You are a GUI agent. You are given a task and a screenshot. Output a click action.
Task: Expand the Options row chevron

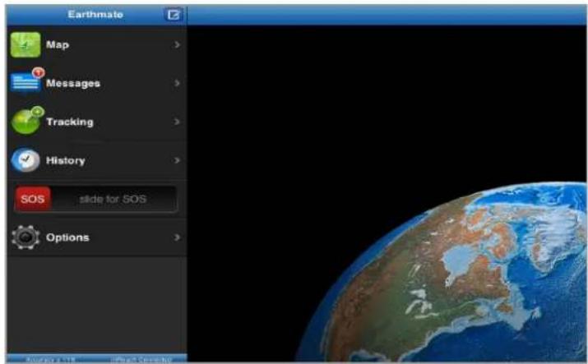coord(177,237)
